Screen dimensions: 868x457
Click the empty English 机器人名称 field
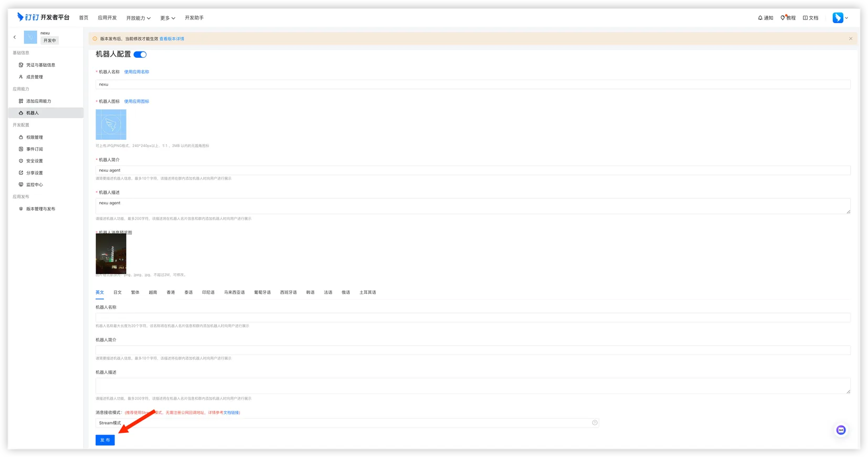(x=473, y=318)
